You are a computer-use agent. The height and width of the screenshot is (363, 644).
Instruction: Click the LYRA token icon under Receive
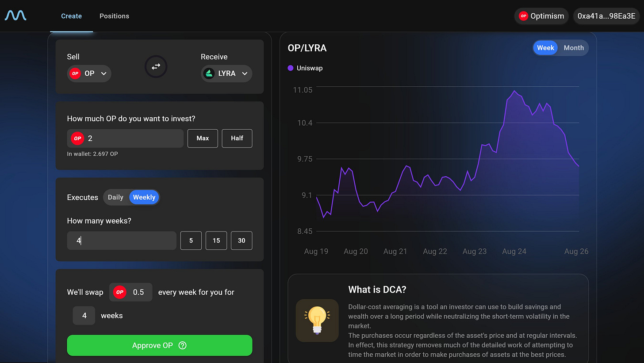[209, 73]
